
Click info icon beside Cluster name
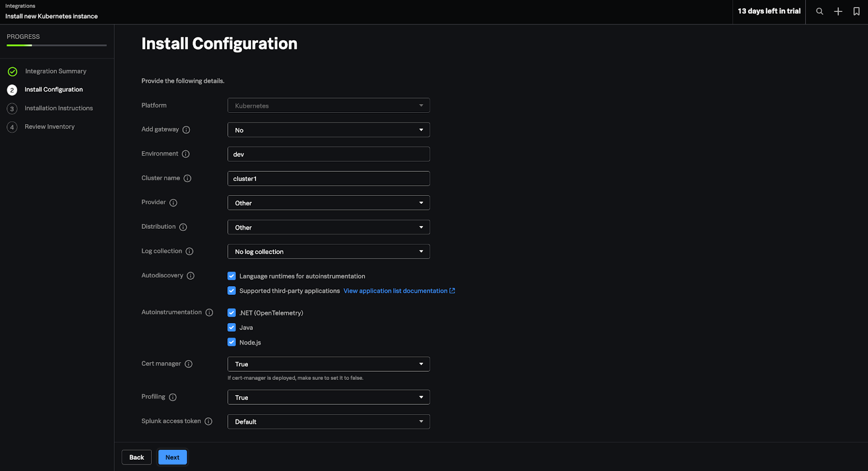(x=187, y=178)
